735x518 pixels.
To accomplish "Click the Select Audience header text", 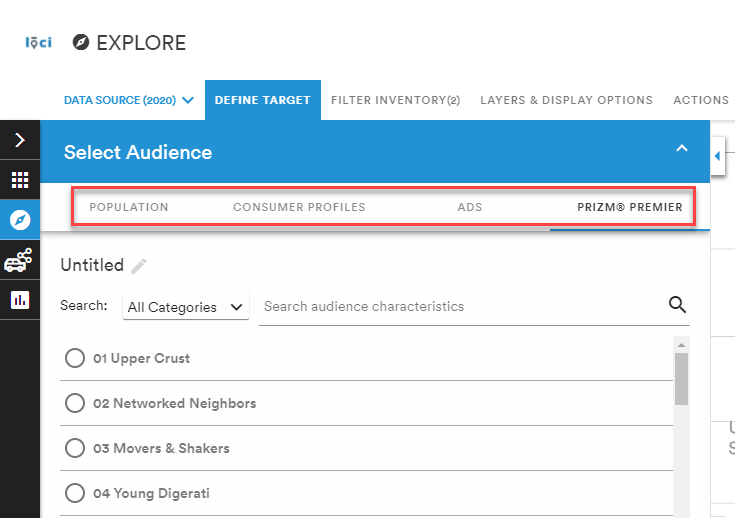I will coord(138,152).
